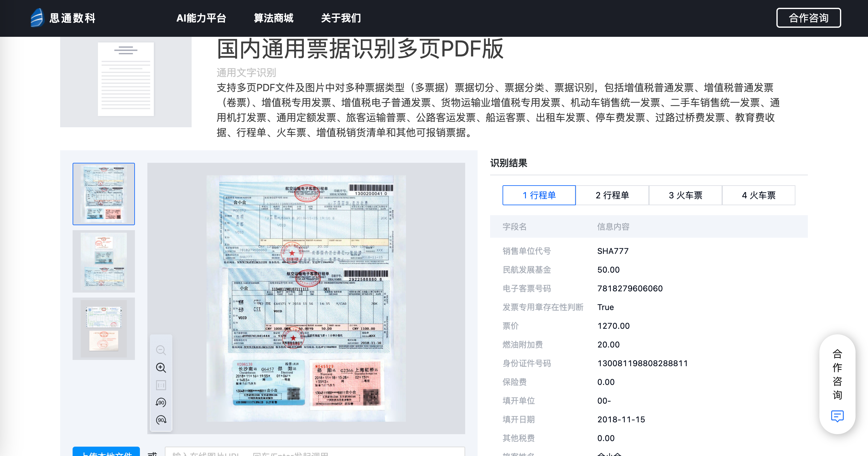Viewport: 868px width, 456px height.
Task: Select the first page thumbnail
Action: pos(104,194)
